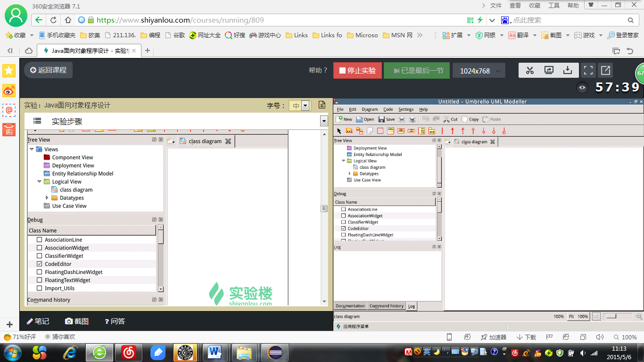Open lab in new window icon
Viewport: 644px width, 362px height.
tap(605, 71)
